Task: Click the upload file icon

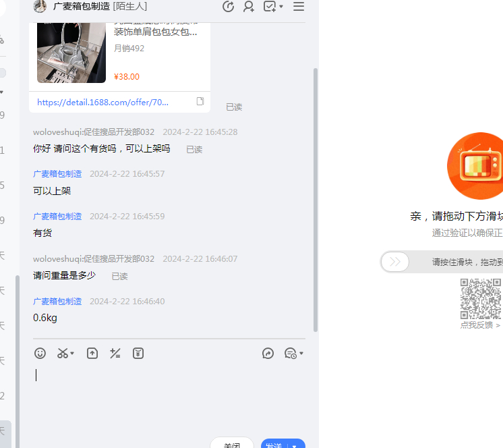Action: [92, 353]
